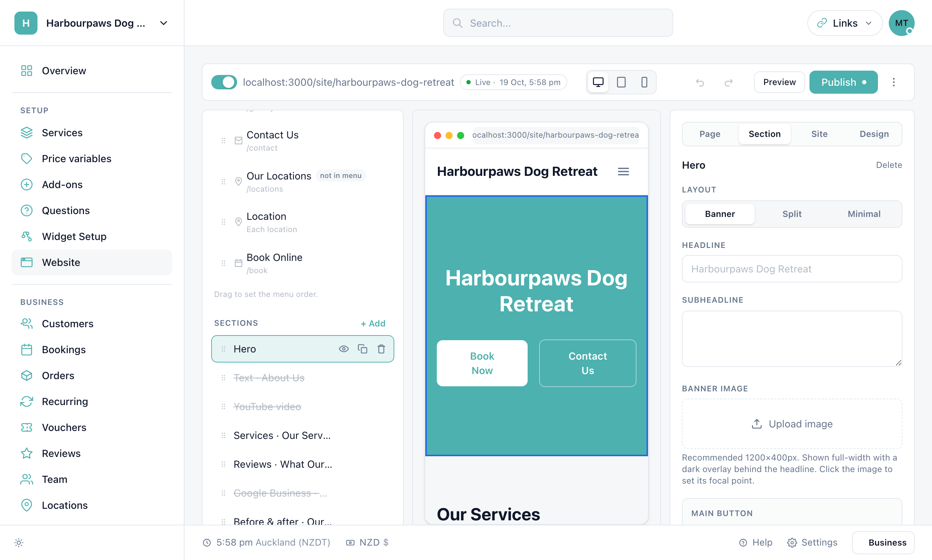Toggle Hero section visibility eye

pyautogui.click(x=343, y=349)
